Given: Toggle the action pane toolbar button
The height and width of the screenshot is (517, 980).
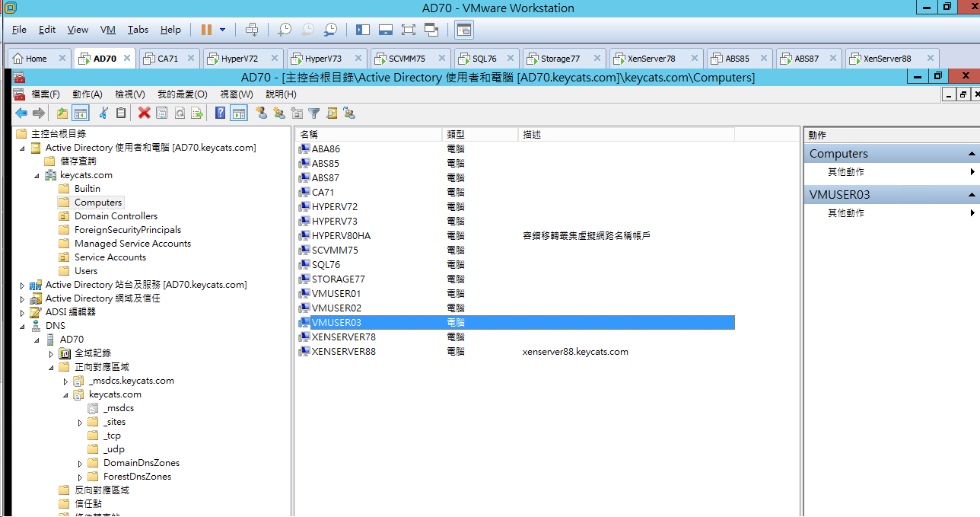Looking at the screenshot, I should pos(239,113).
